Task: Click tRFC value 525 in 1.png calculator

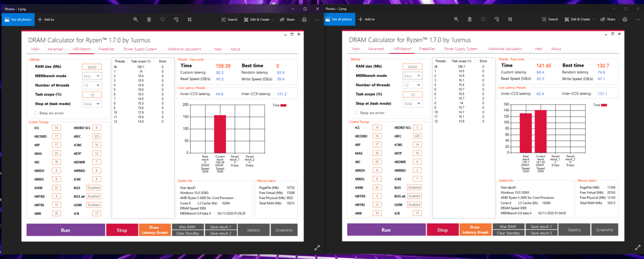Action: tap(97, 136)
